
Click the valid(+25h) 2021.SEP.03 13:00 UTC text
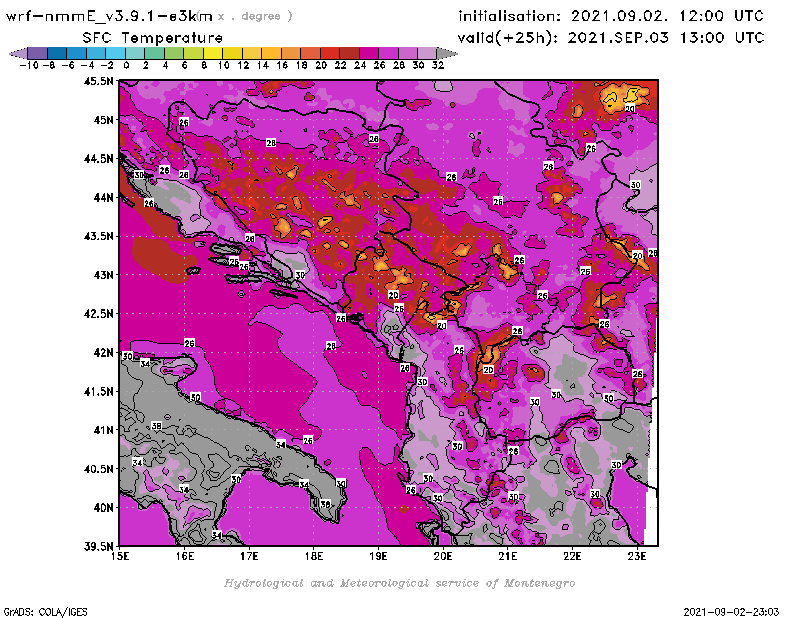(x=611, y=37)
